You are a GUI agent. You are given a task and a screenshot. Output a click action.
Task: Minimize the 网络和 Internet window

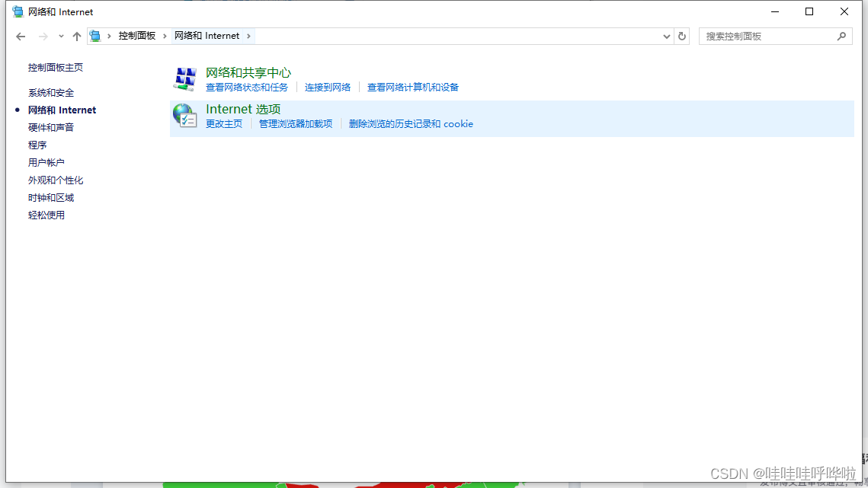(775, 11)
